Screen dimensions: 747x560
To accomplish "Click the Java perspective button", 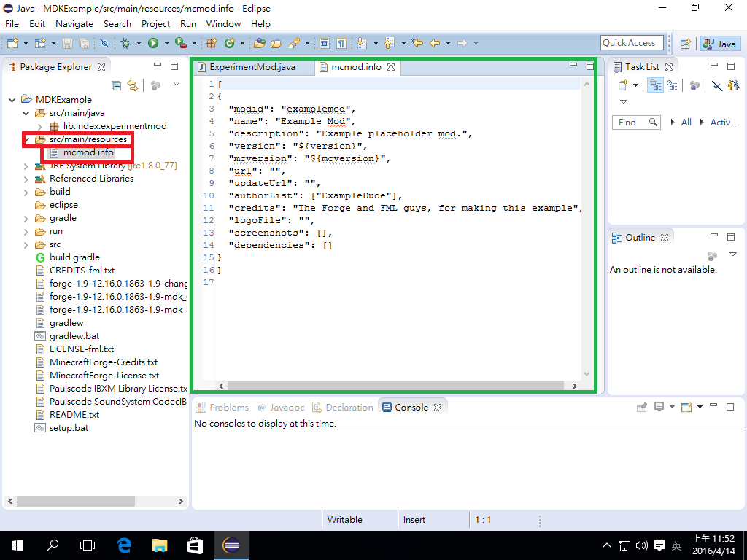I will click(719, 44).
